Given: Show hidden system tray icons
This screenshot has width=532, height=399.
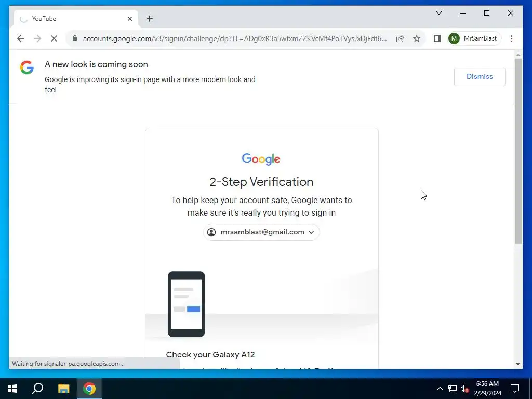Looking at the screenshot, I should (440, 389).
